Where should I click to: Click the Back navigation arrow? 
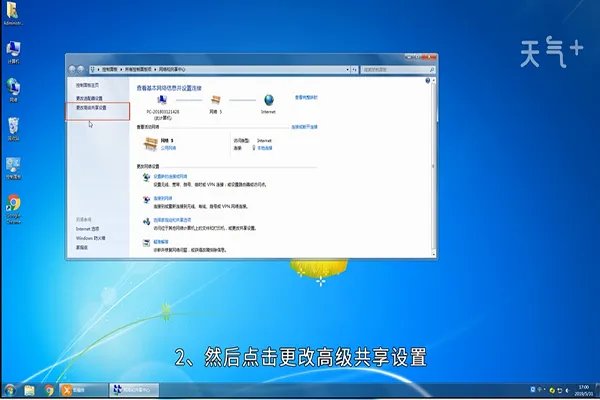[72, 69]
